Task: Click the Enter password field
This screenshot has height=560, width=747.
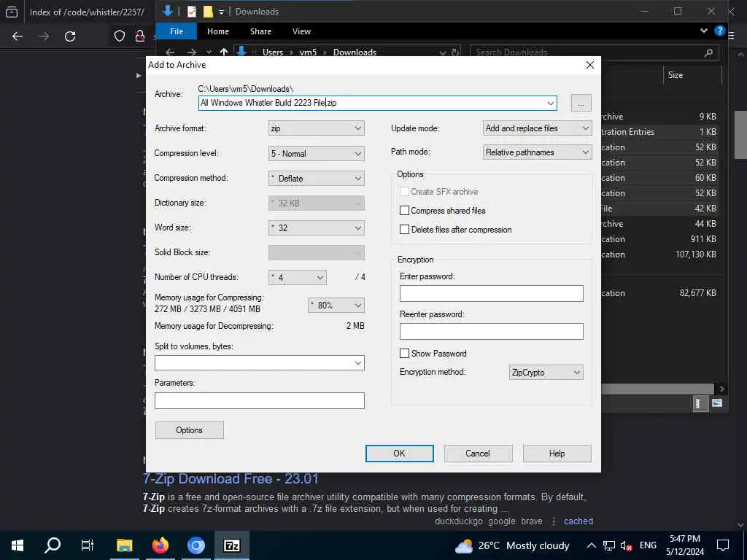Action: [x=491, y=293]
